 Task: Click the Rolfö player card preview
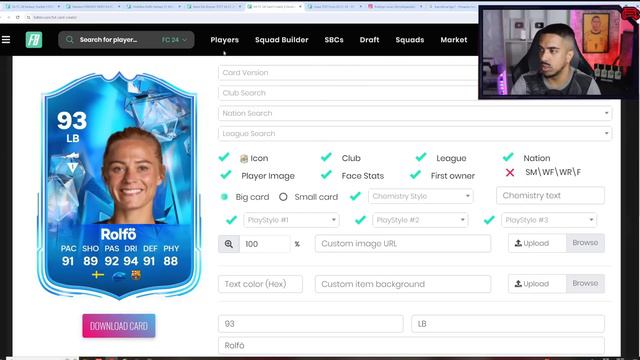point(119,186)
